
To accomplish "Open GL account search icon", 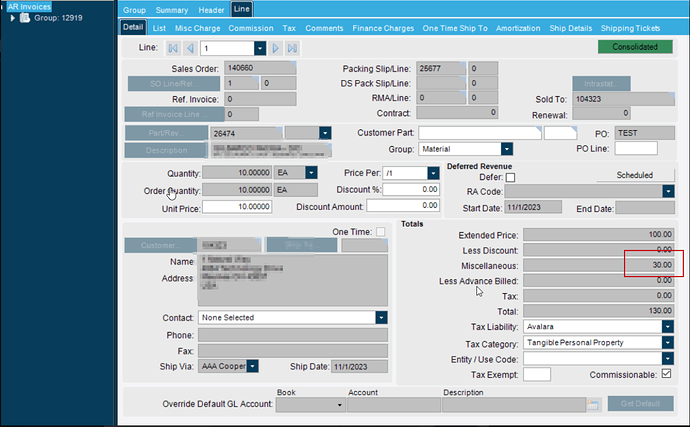I will click(593, 404).
